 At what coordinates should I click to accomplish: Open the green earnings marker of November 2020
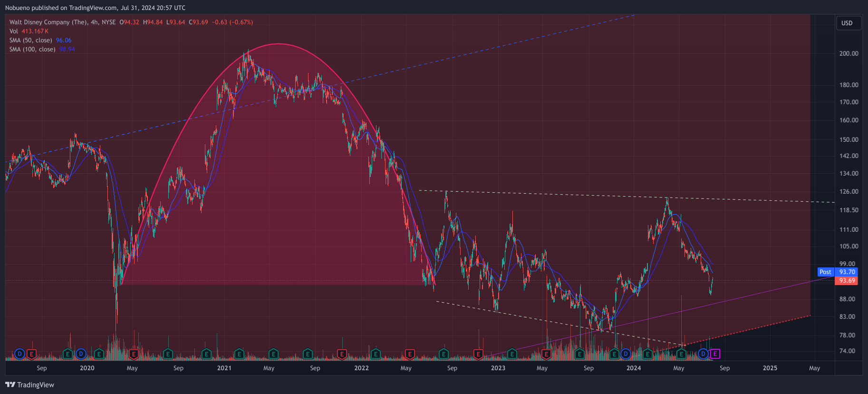click(206, 354)
